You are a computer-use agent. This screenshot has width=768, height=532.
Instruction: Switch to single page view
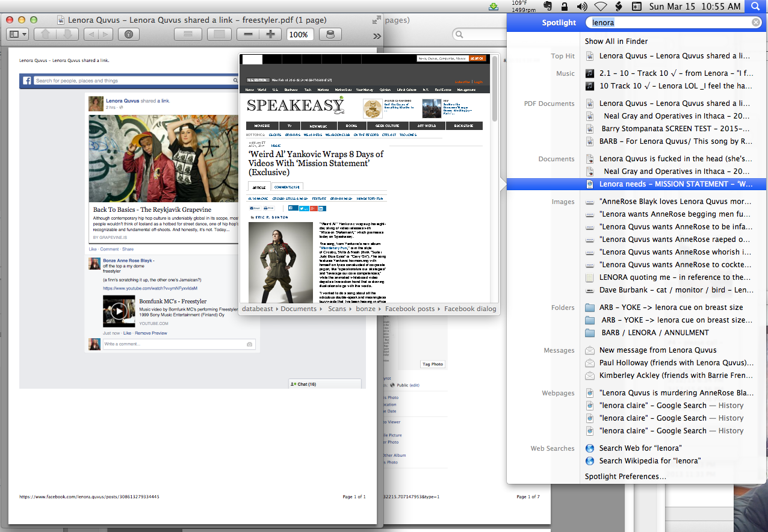point(219,35)
